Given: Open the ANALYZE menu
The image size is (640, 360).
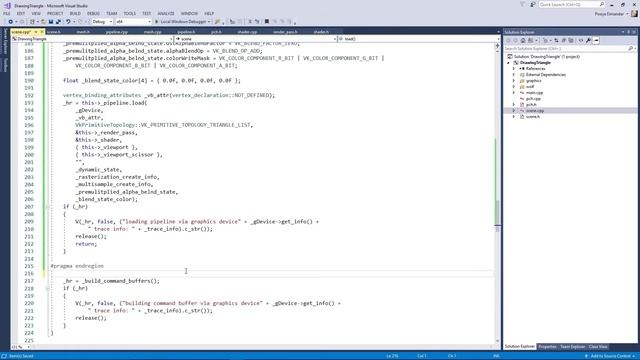Looking at the screenshot, I should [x=166, y=13].
